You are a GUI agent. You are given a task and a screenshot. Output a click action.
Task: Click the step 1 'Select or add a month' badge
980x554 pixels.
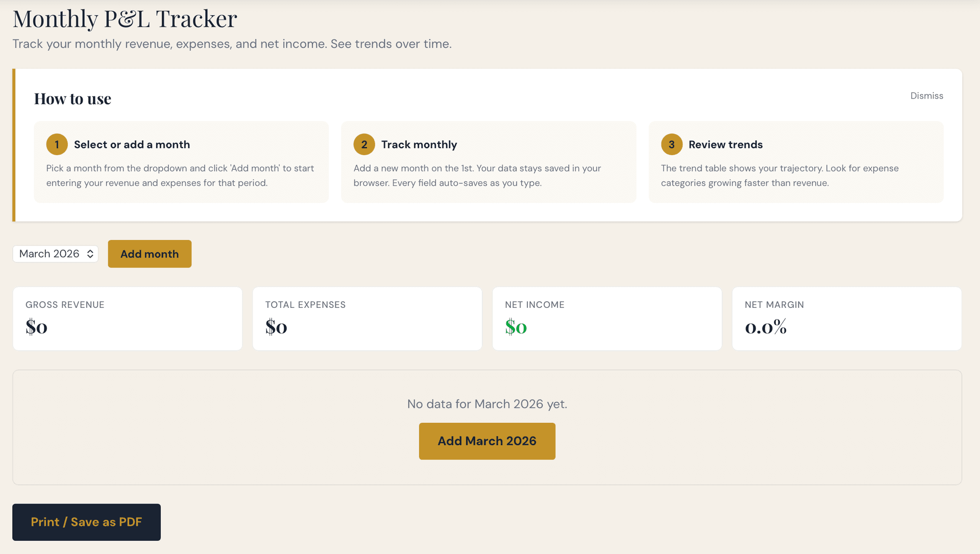point(57,144)
